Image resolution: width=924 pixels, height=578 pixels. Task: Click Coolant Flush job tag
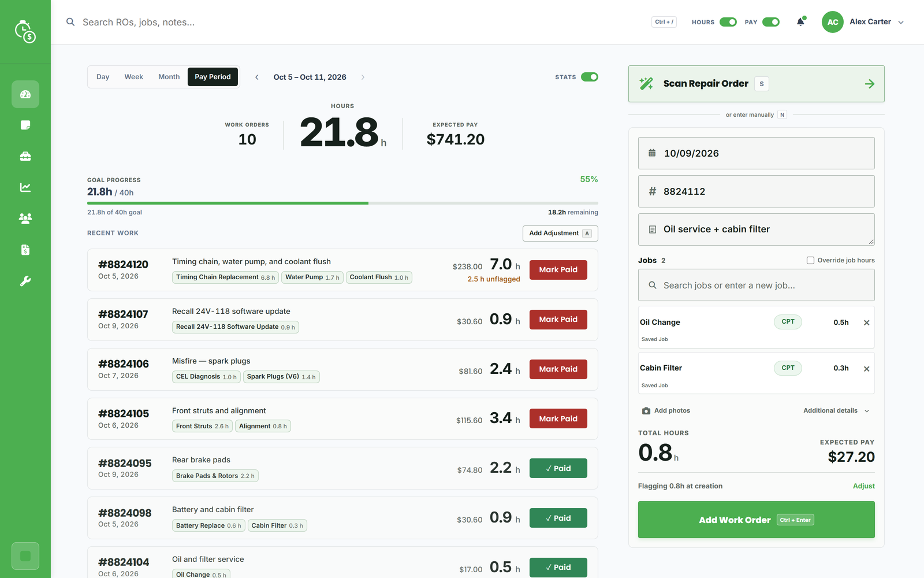pos(379,277)
